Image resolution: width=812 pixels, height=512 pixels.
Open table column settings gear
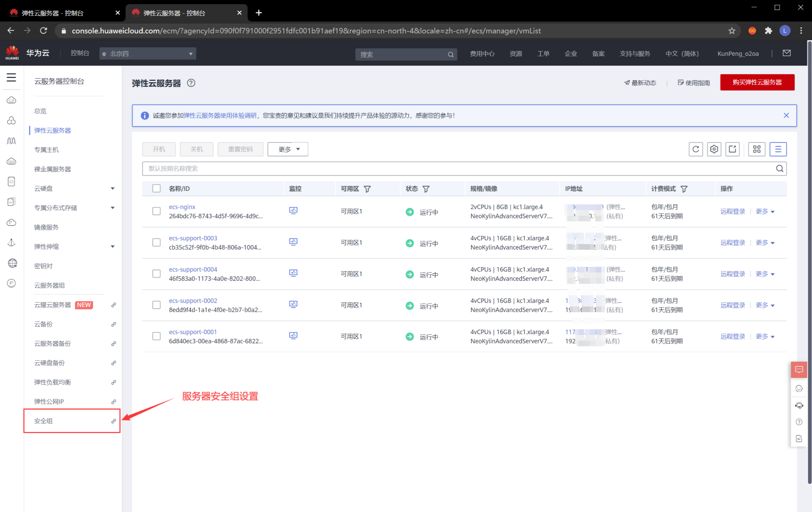(x=714, y=149)
